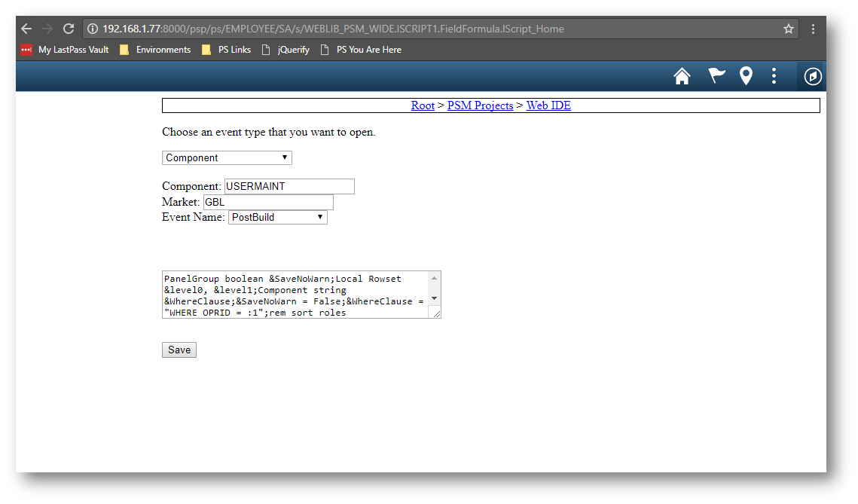Viewport: 858px width, 504px height.
Task: Click the browser back arrow
Action: click(26, 29)
